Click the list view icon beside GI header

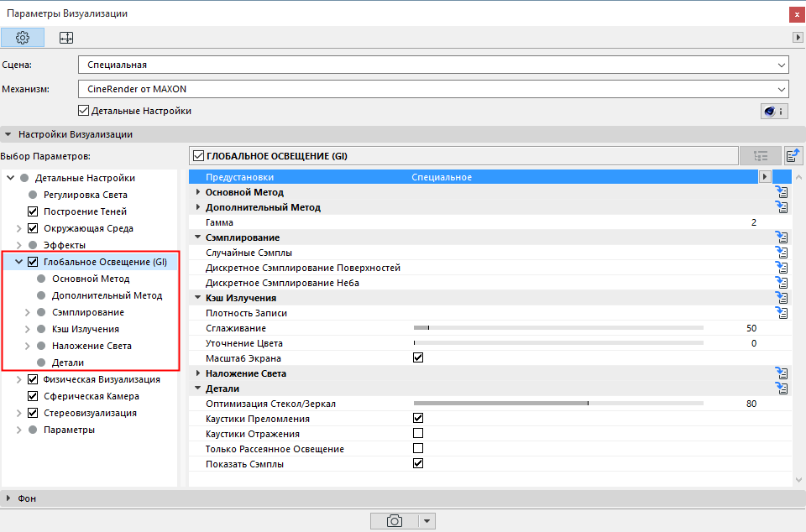(x=761, y=155)
